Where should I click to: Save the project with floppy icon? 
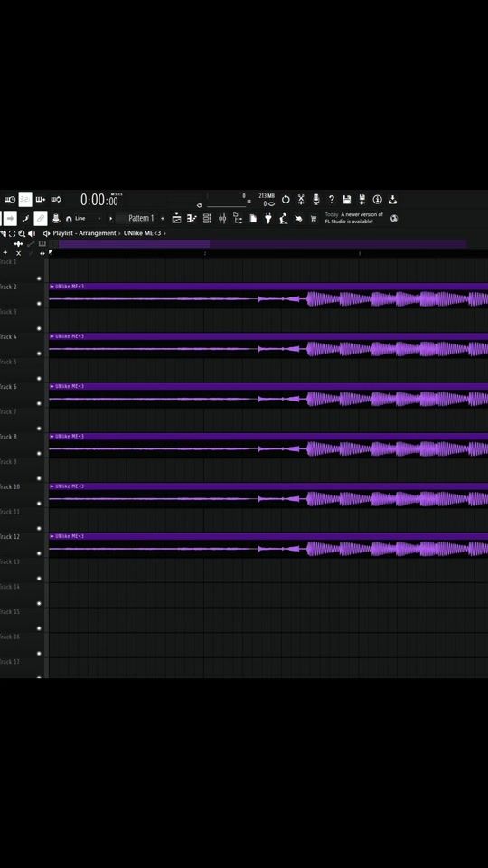(346, 199)
